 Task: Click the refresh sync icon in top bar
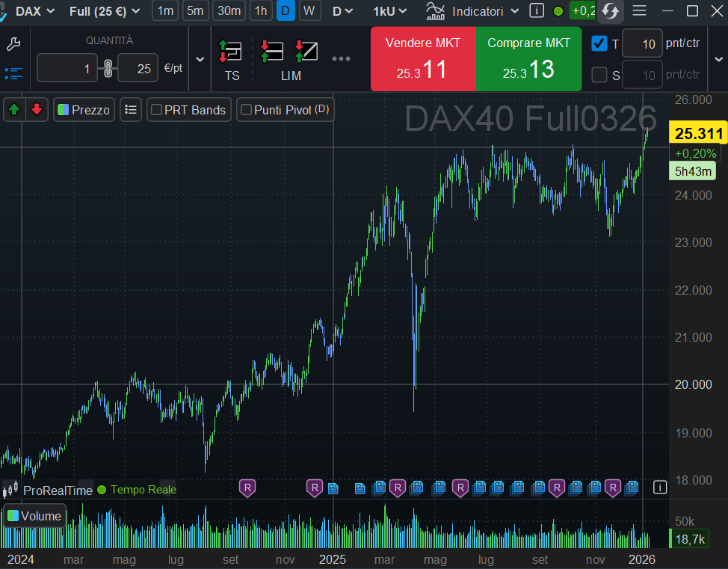tap(611, 11)
